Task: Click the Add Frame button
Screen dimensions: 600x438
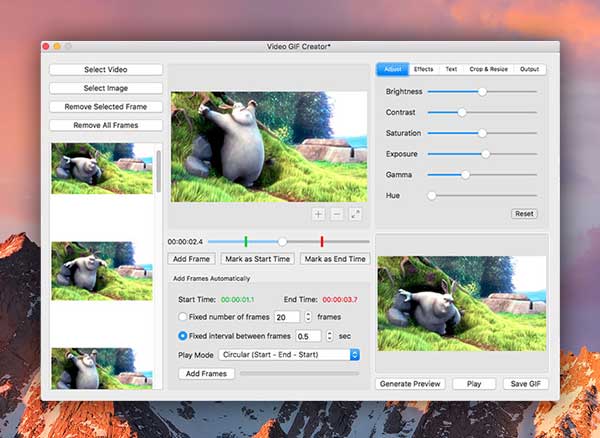Action: click(x=191, y=259)
